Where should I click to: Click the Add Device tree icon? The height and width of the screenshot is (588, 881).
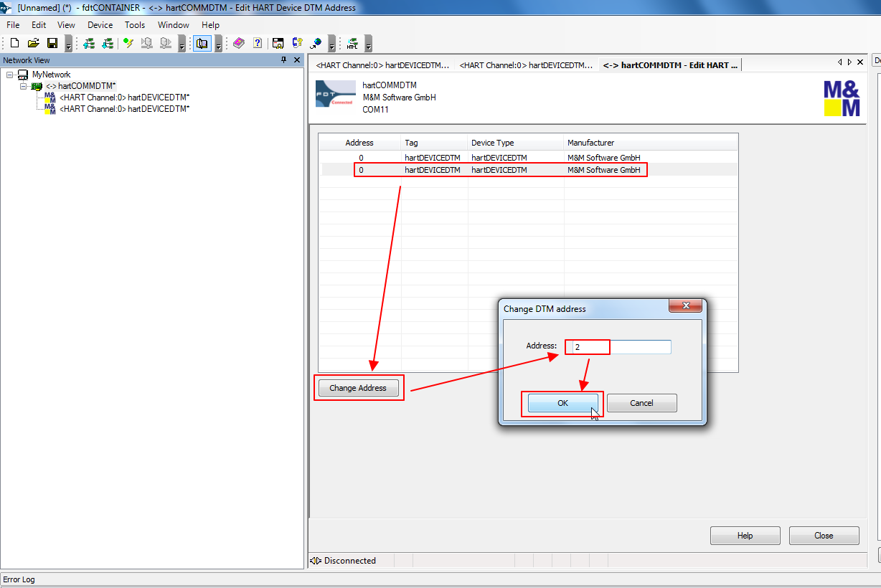(89, 43)
